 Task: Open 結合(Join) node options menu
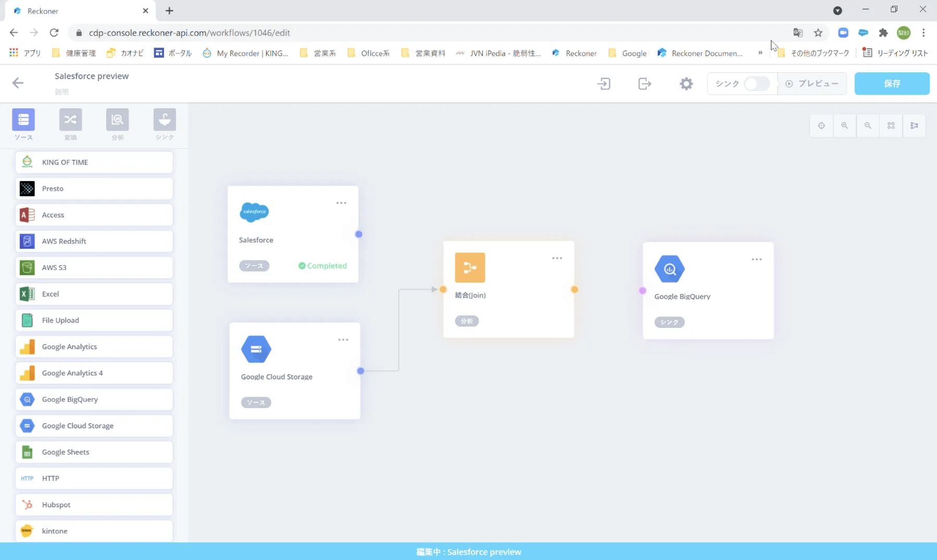click(x=557, y=258)
